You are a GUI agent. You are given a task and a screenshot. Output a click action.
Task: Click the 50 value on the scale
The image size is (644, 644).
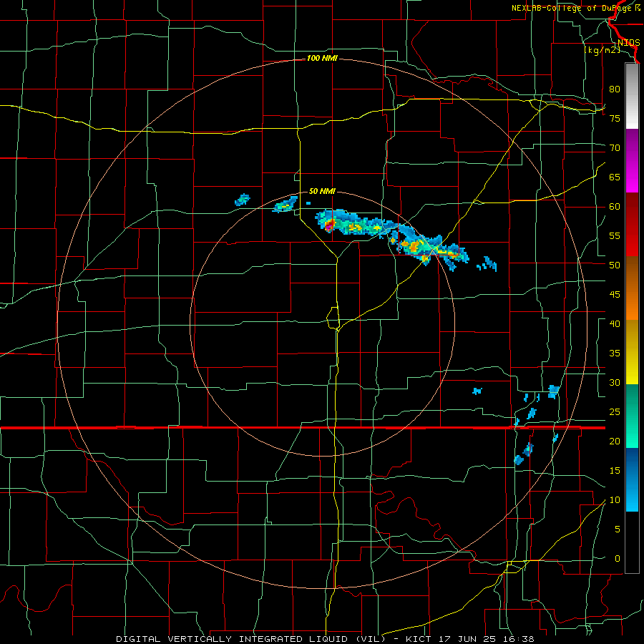[615, 265]
